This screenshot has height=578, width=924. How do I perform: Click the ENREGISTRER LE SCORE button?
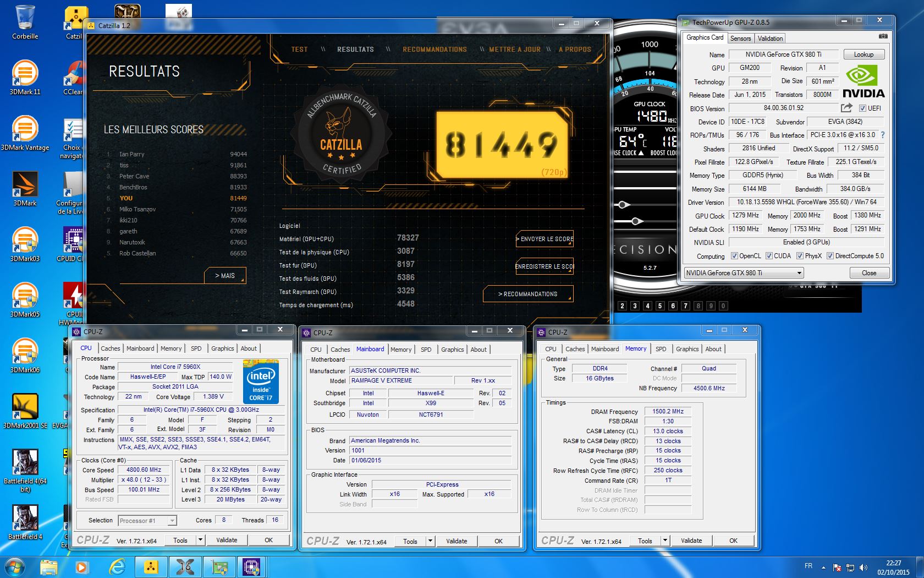point(544,266)
